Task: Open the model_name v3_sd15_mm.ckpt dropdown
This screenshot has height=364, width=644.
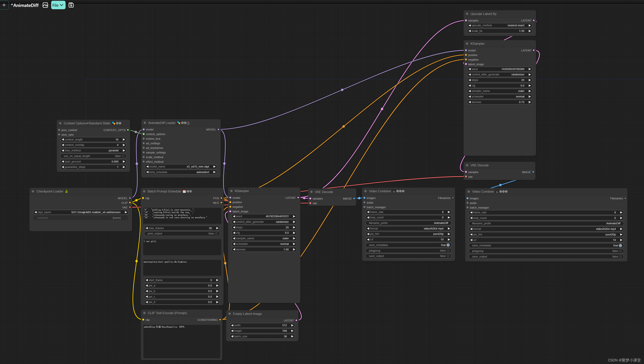Action: [181, 167]
